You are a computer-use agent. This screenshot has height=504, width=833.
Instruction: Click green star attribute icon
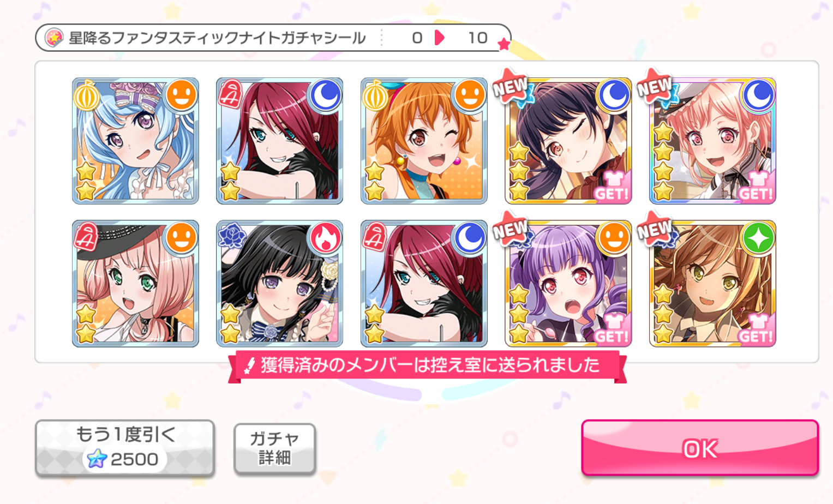pyautogui.click(x=758, y=238)
